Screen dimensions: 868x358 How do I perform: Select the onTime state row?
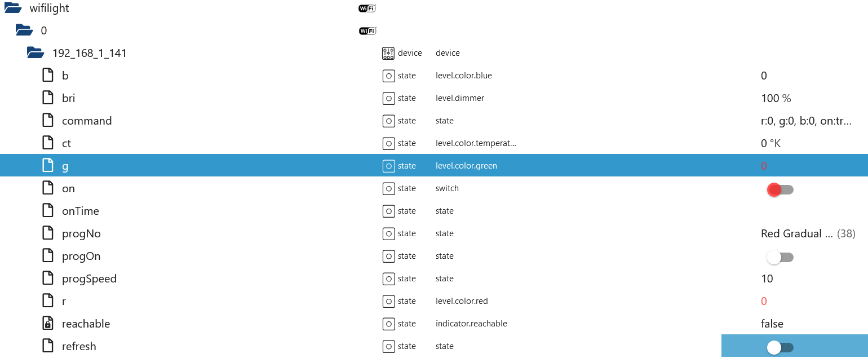pyautogui.click(x=434, y=211)
